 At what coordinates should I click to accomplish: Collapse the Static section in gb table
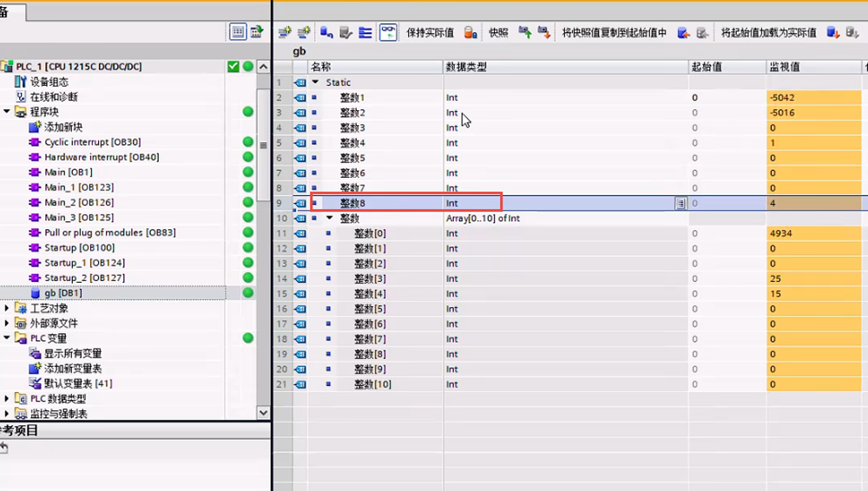[x=315, y=82]
